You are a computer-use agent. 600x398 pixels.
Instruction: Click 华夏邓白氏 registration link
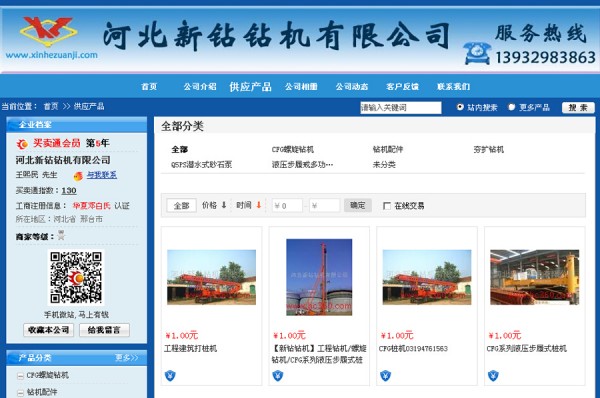tap(92, 206)
